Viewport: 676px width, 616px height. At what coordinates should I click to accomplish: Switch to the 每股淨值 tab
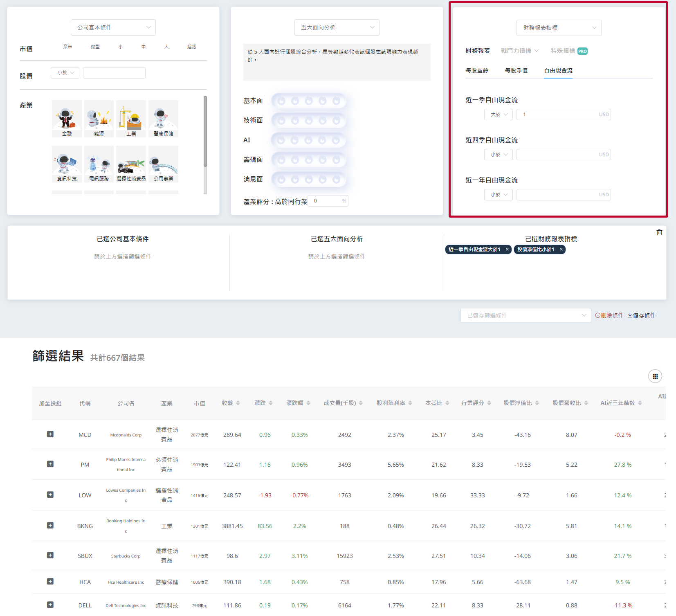pyautogui.click(x=517, y=70)
